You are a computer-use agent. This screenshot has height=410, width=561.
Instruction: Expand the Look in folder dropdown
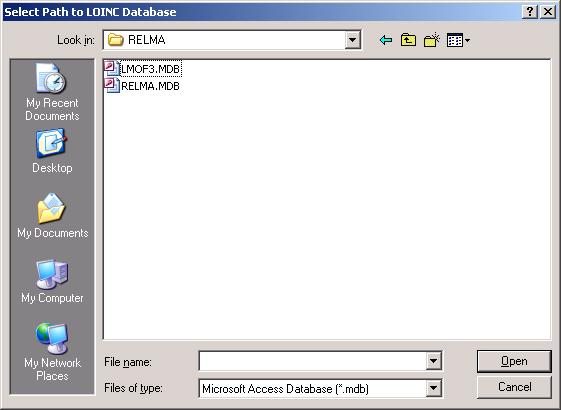tap(353, 40)
